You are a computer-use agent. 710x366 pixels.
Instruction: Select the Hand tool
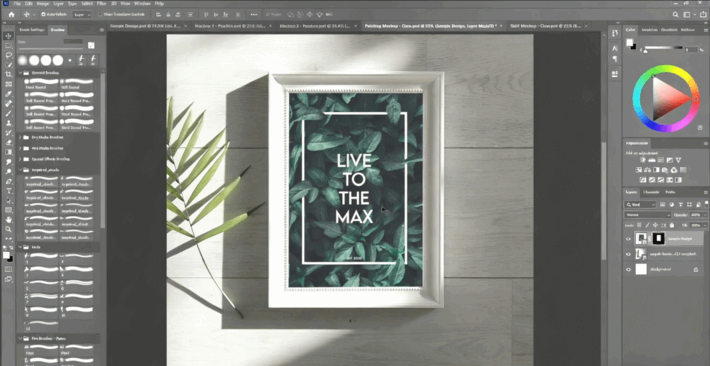8,220
